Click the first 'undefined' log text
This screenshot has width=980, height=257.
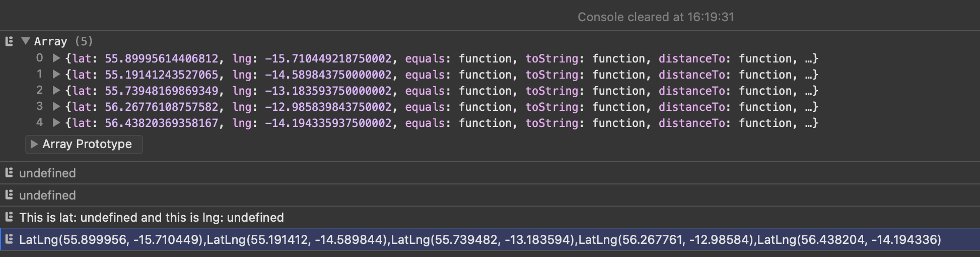coord(47,173)
